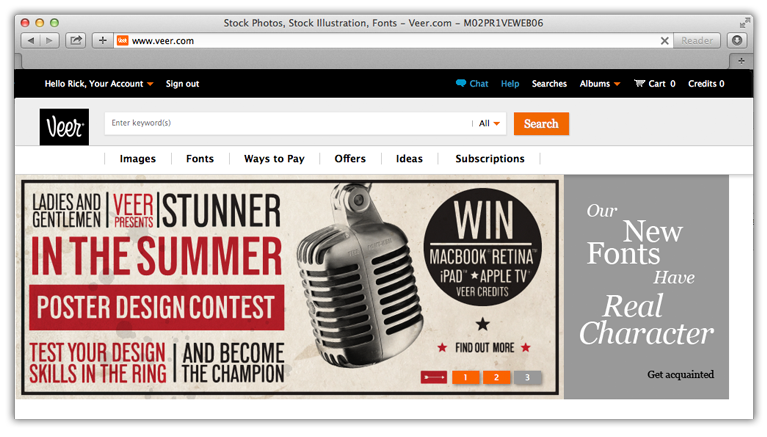
Task: Expand the Your Account dropdown arrow
Action: pyautogui.click(x=150, y=84)
